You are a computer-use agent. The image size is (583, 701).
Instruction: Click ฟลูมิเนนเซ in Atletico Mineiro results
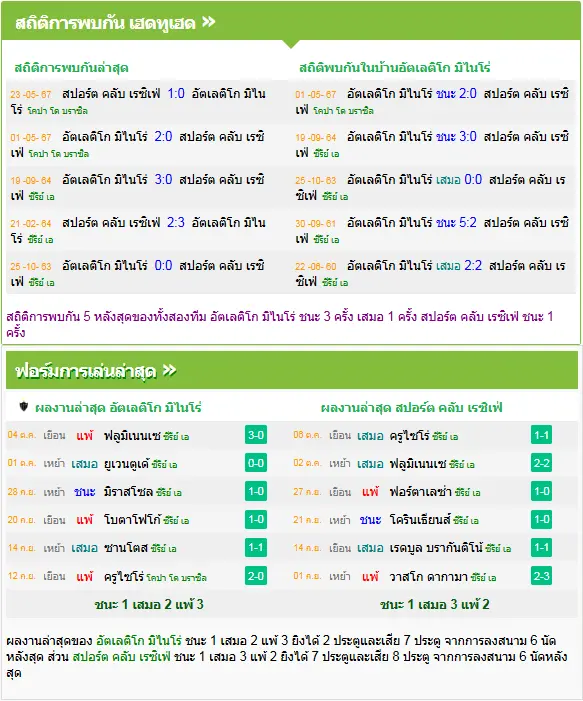[x=132, y=435]
